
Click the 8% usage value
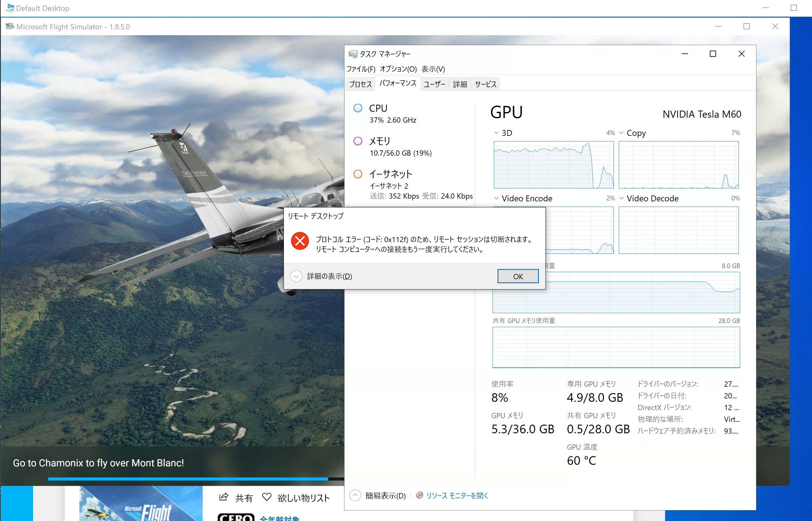500,397
